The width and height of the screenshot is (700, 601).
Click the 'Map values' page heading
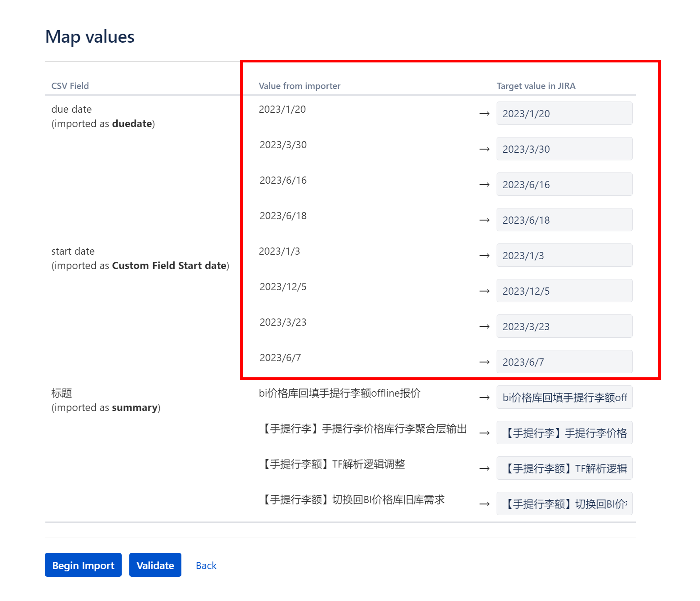[x=90, y=37]
